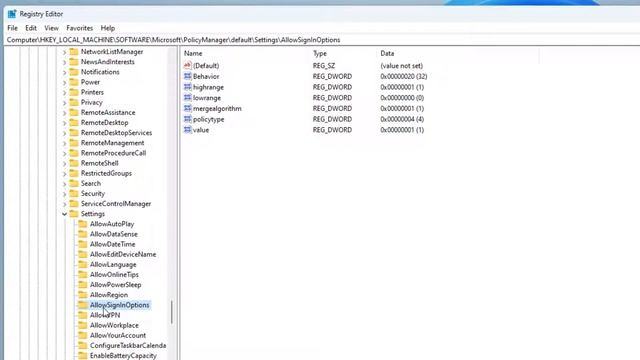Expand the RemoteDesktopServices tree node

pos(64,133)
